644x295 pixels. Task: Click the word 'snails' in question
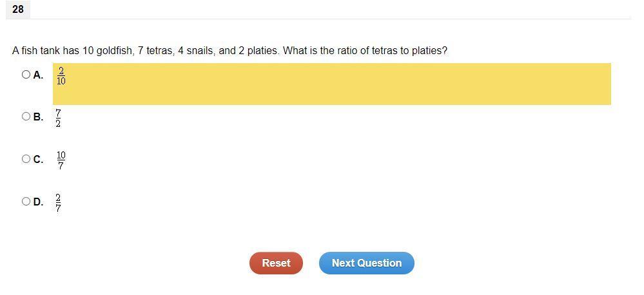pyautogui.click(x=200, y=51)
